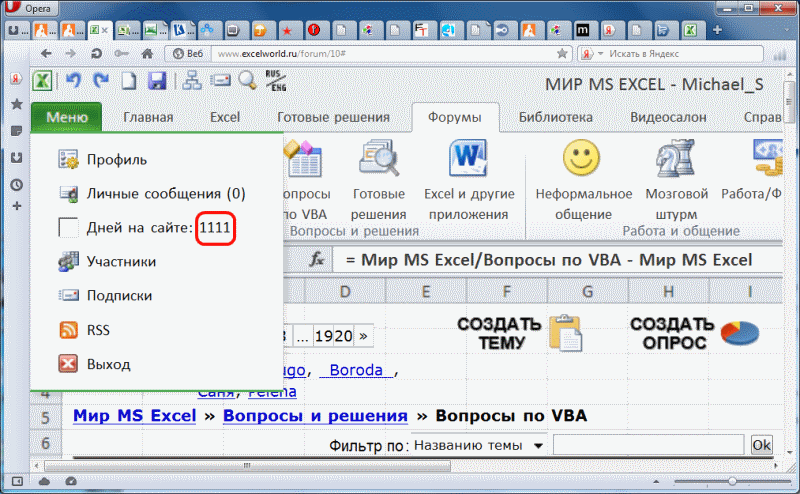Open the notes panel in the Opera sidebar
This screenshot has height=494, width=800.
(16, 131)
